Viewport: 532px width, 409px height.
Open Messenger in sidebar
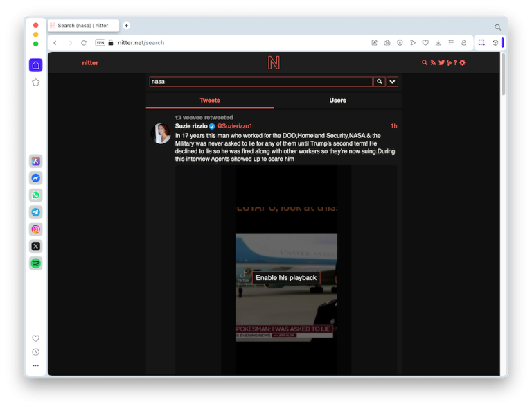click(x=35, y=178)
